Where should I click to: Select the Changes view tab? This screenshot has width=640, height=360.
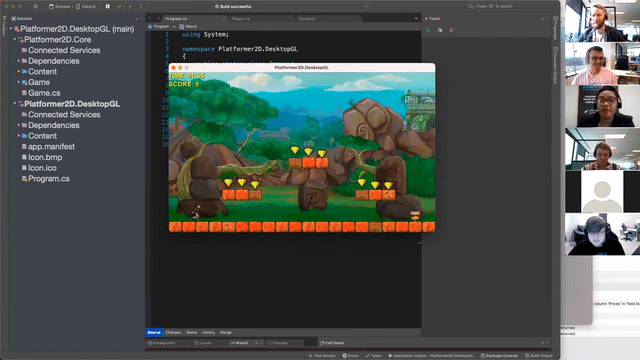tap(173, 333)
